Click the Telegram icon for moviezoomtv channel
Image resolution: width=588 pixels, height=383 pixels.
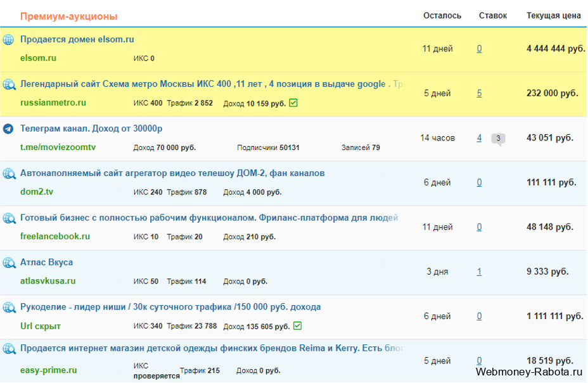tap(8, 129)
